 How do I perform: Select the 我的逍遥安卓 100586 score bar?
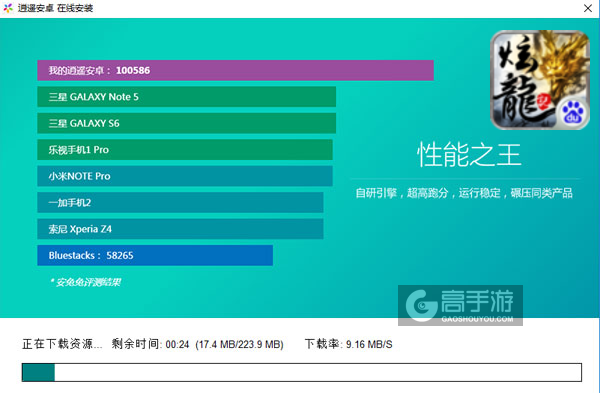tap(235, 70)
